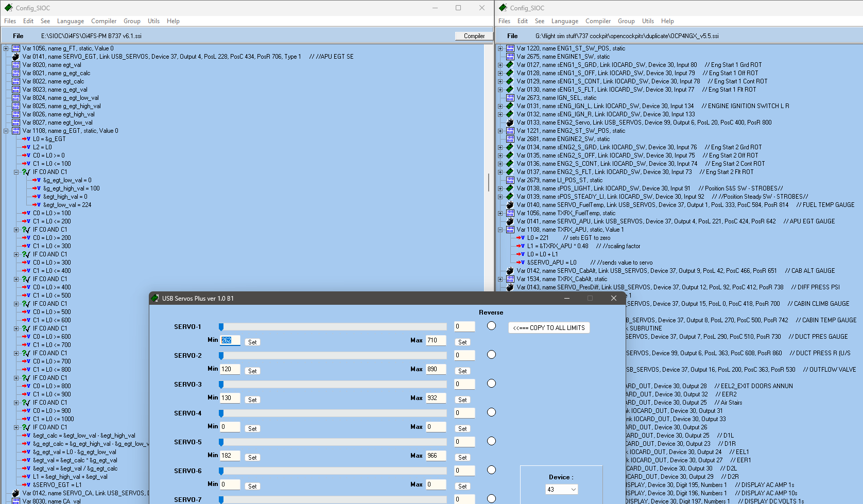Click the servo icon beside Var 0133 ENG2_Servo
The height and width of the screenshot is (504, 863).
pos(509,123)
